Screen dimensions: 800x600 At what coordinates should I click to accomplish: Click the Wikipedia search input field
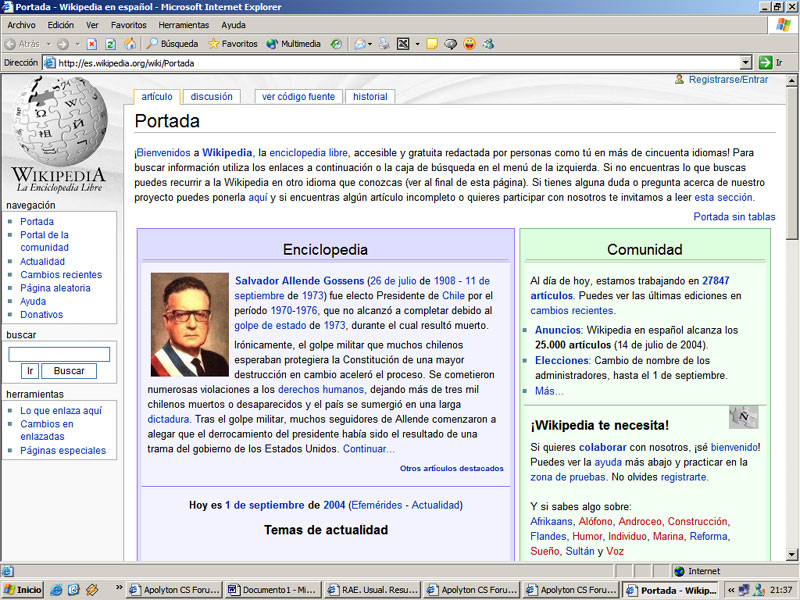[x=59, y=354]
